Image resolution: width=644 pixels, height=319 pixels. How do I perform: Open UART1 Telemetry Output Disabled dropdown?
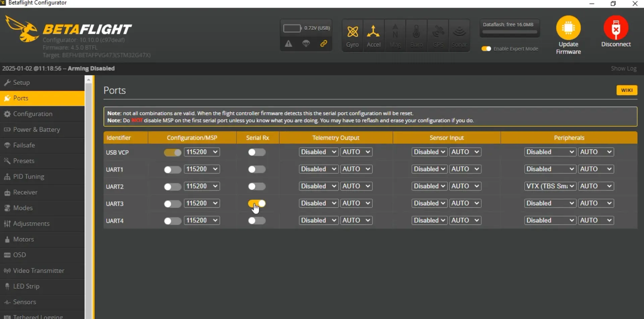(319, 169)
